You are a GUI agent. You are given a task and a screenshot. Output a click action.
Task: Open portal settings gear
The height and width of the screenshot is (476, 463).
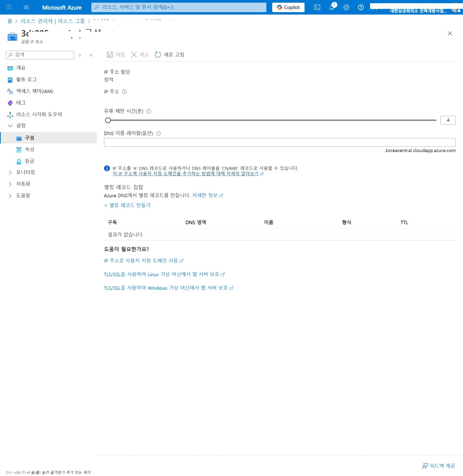pyautogui.click(x=346, y=7)
